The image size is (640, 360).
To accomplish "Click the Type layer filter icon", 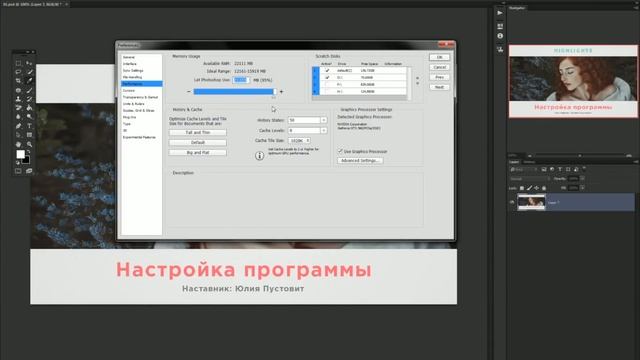I will [560, 169].
